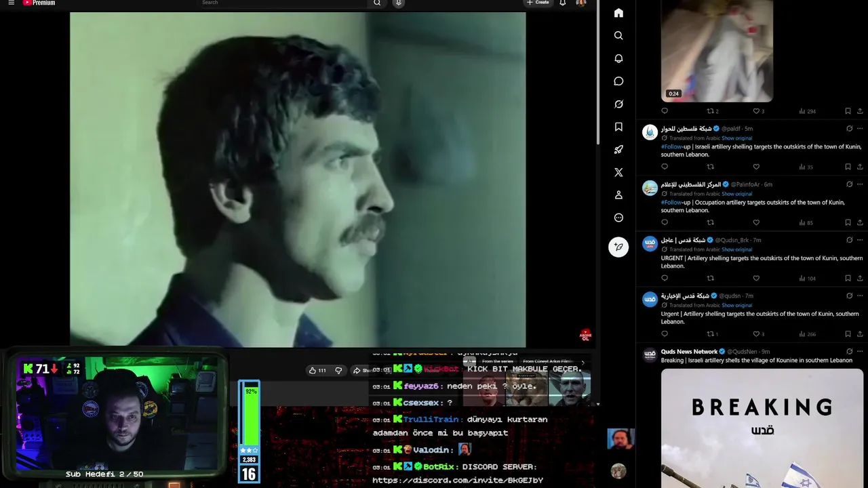868x488 pixels.
Task: Open the BREAKING image in Quds tweet
Action: [762, 428]
